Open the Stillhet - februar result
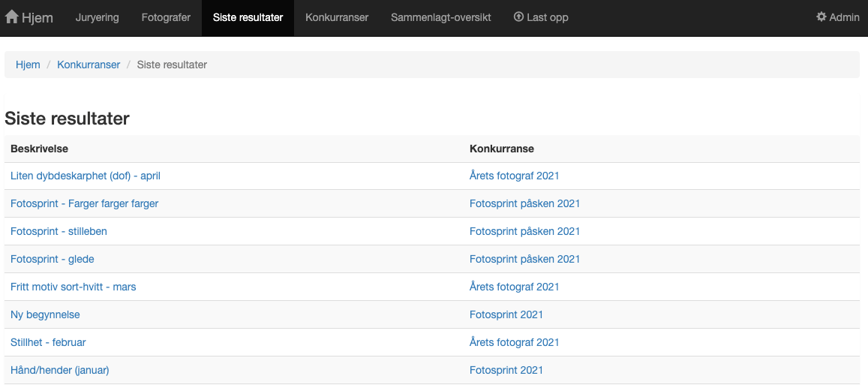Screen dimensions: 868x385 48,342
